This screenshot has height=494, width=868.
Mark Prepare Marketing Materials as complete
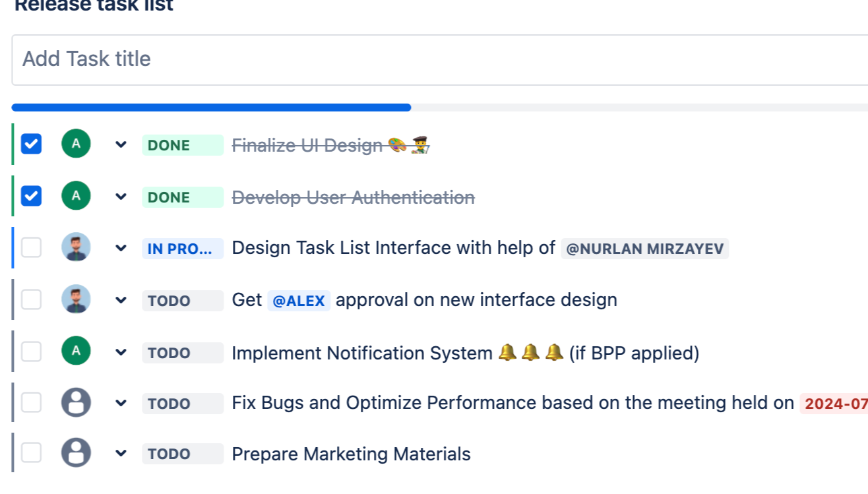pyautogui.click(x=31, y=453)
